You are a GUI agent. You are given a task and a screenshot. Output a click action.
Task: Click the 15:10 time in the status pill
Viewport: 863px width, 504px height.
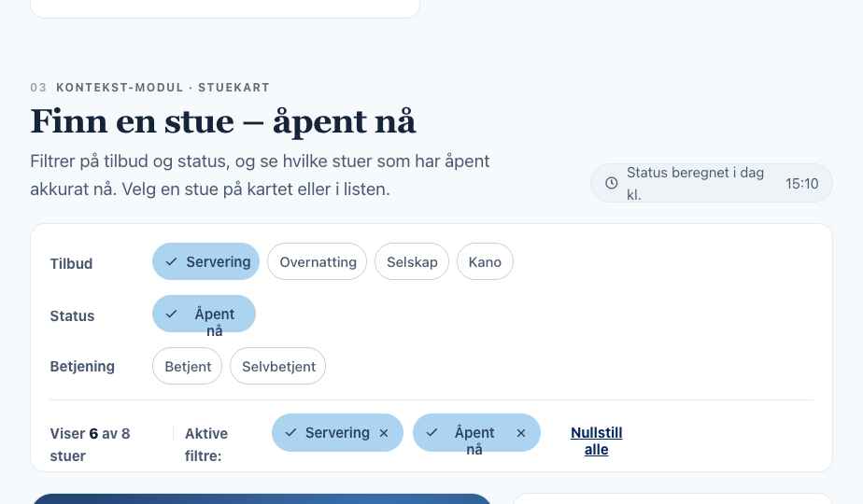tap(802, 184)
